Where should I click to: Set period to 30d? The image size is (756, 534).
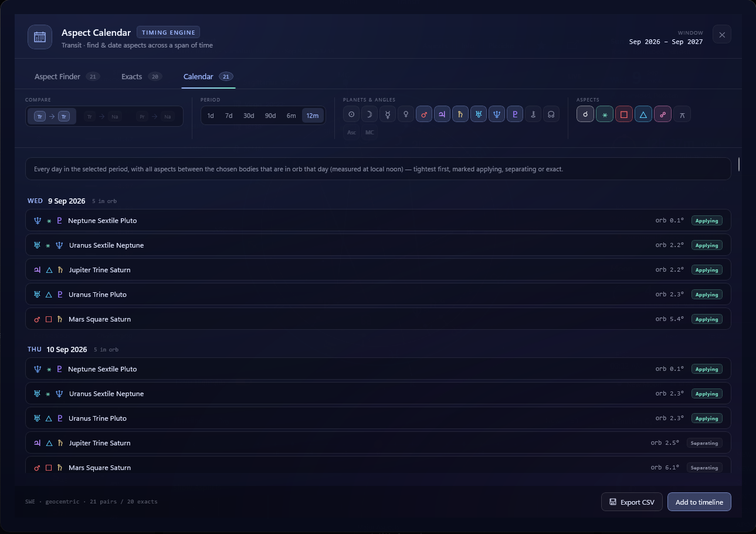pos(249,116)
